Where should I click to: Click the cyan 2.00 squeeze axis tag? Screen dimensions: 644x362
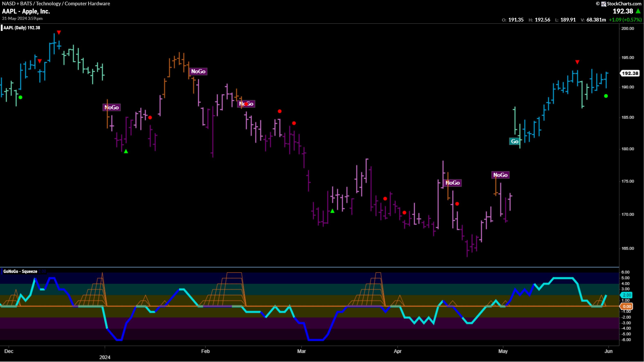click(626, 295)
